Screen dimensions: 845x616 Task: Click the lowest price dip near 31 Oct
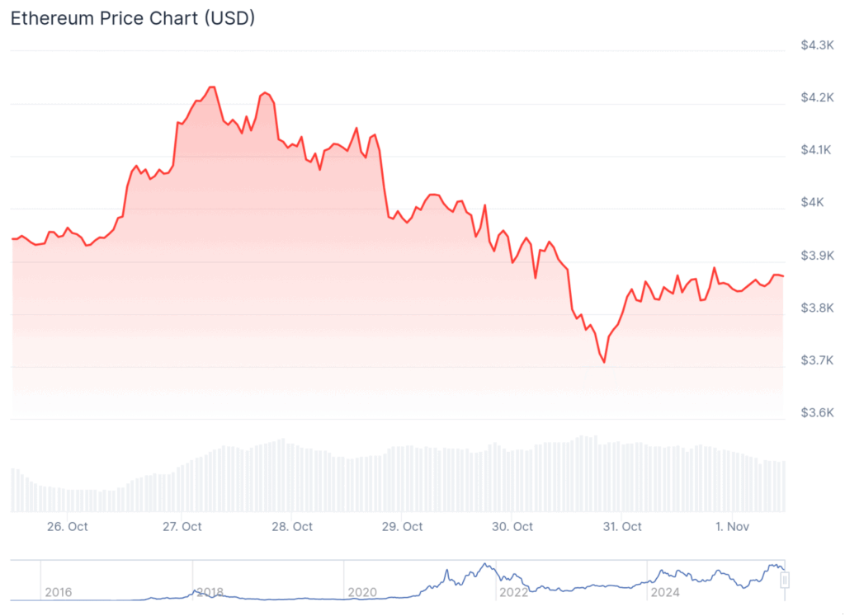pos(604,362)
